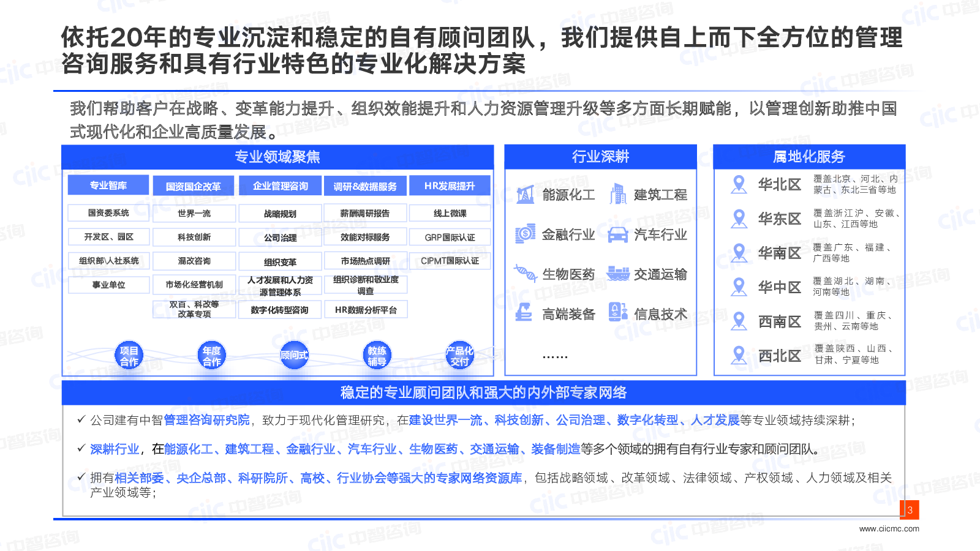Screen dimensions: 980x551
Task: Click the orange page number 3 box
Action: pyautogui.click(x=910, y=510)
